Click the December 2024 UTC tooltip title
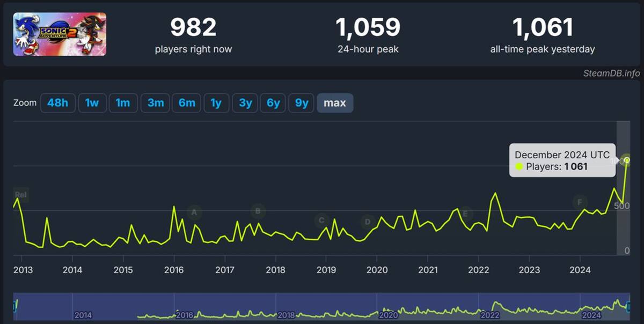The image size is (644, 324). [x=562, y=155]
